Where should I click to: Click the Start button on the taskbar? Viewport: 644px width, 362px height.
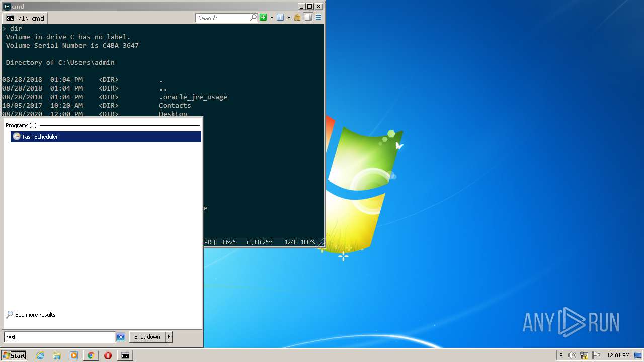tap(14, 355)
